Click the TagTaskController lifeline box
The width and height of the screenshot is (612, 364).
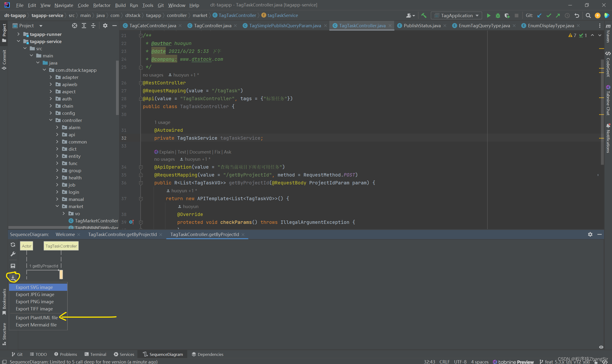(x=61, y=246)
